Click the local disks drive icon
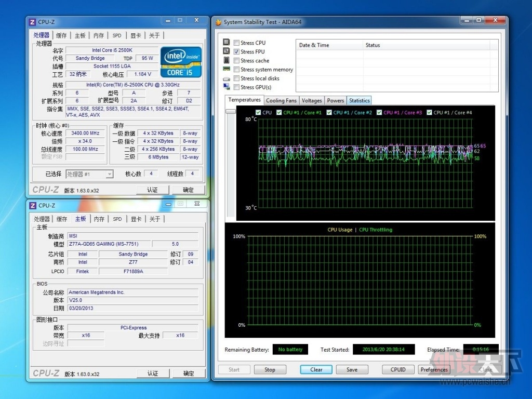 coord(227,79)
